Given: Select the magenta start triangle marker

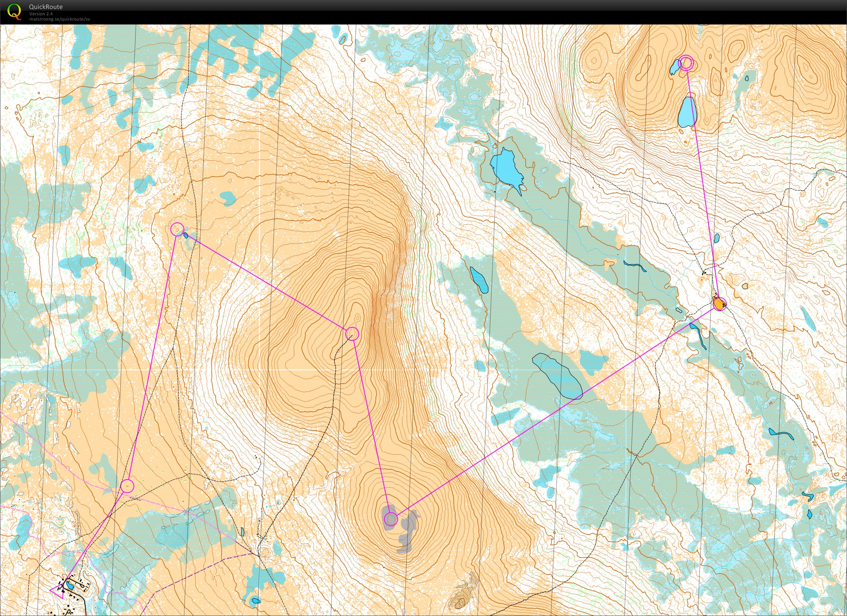Looking at the screenshot, I should [x=58, y=592].
